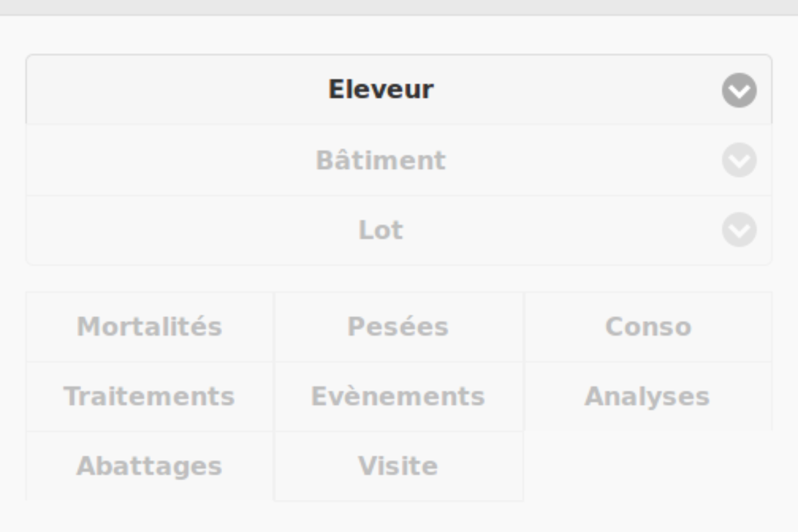Click the grey chevron icon beside Bâtiment
Screen dimensions: 798x532
(739, 160)
